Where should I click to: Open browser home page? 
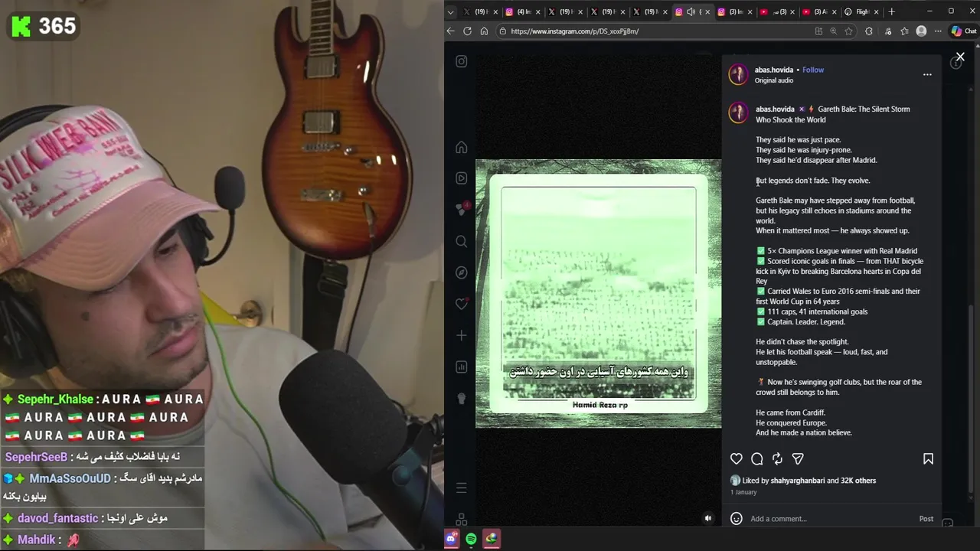click(484, 31)
